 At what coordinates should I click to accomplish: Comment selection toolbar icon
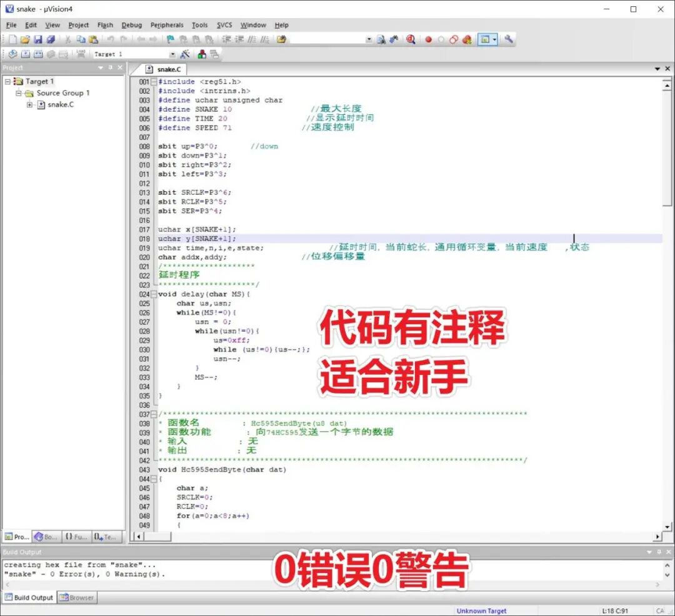252,39
